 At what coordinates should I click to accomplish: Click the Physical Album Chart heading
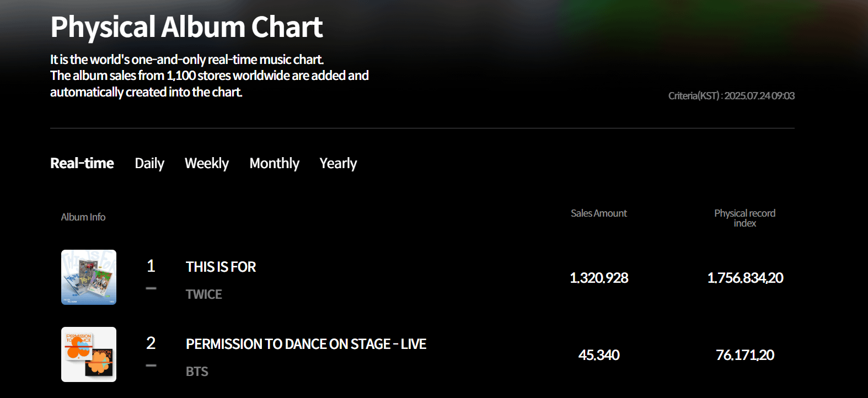click(186, 26)
